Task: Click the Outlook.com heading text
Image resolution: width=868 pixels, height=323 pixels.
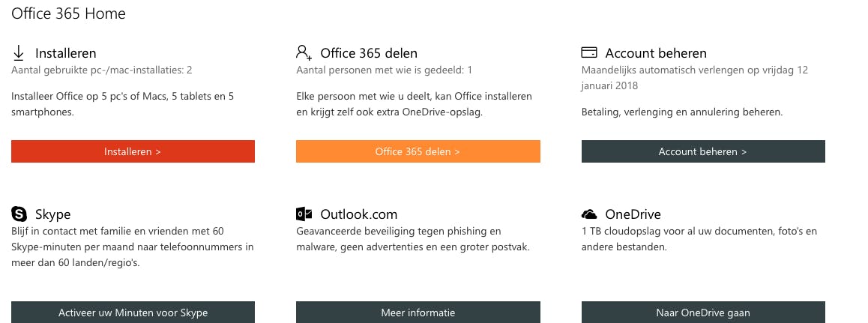Action: [358, 215]
